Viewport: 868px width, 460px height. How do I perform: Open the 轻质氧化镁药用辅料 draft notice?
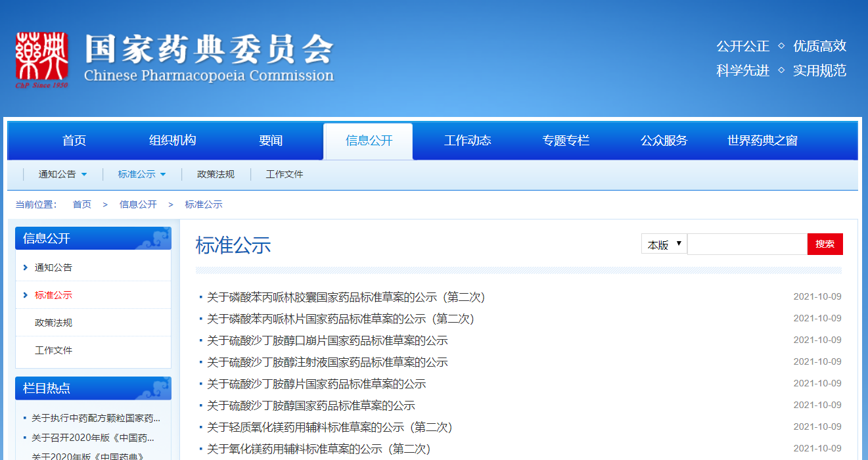[x=330, y=428]
